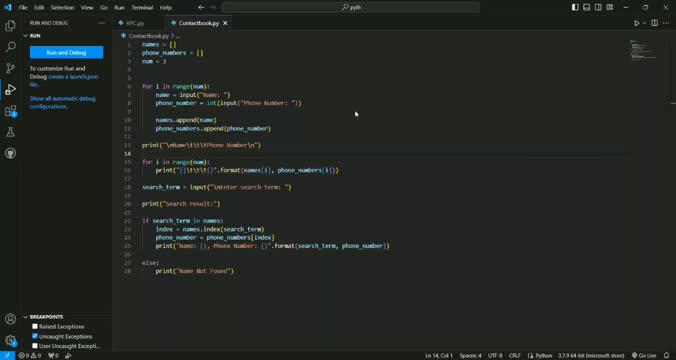This screenshot has width=676, height=360.
Task: Switch to the RPC.py tab
Action: point(135,23)
